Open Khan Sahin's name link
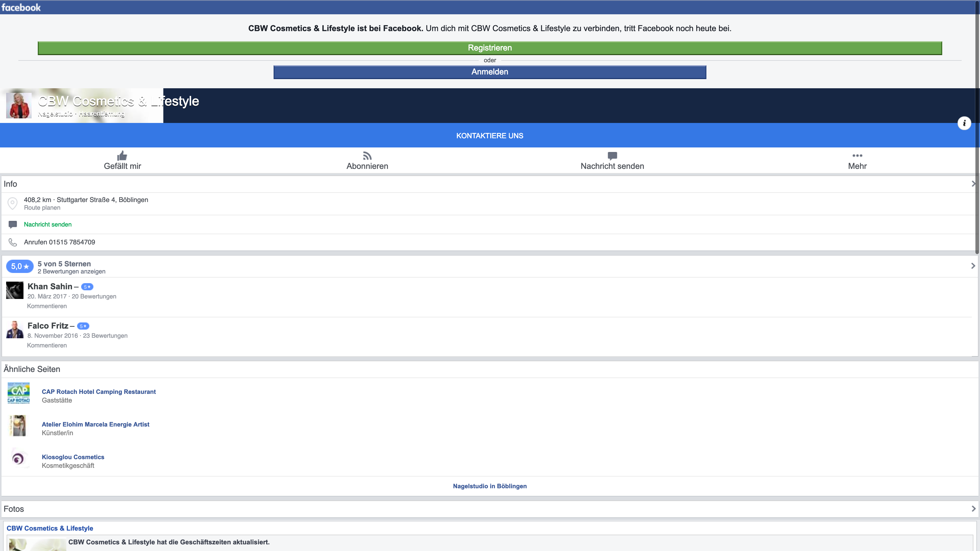This screenshot has height=551, width=980. point(50,287)
